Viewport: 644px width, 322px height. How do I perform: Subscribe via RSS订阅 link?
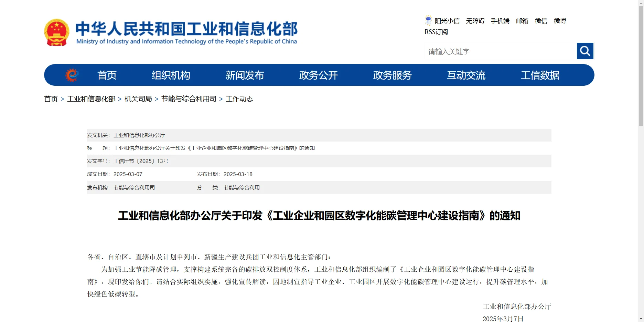(436, 32)
